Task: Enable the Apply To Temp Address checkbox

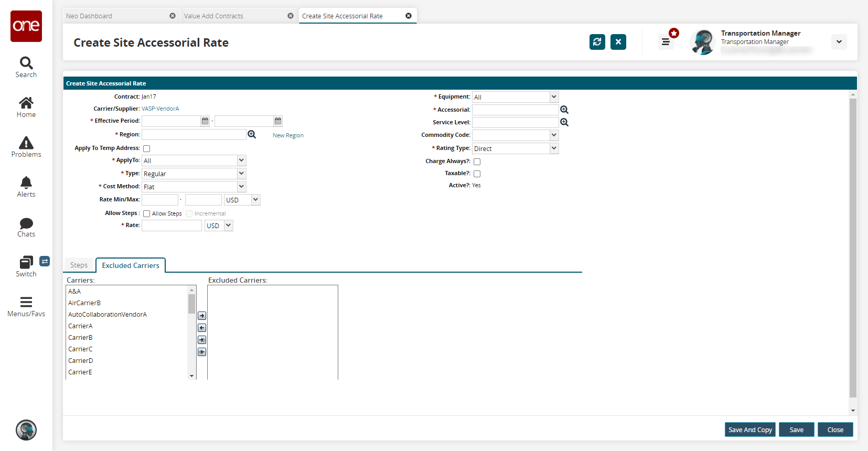Action: pyautogui.click(x=147, y=149)
